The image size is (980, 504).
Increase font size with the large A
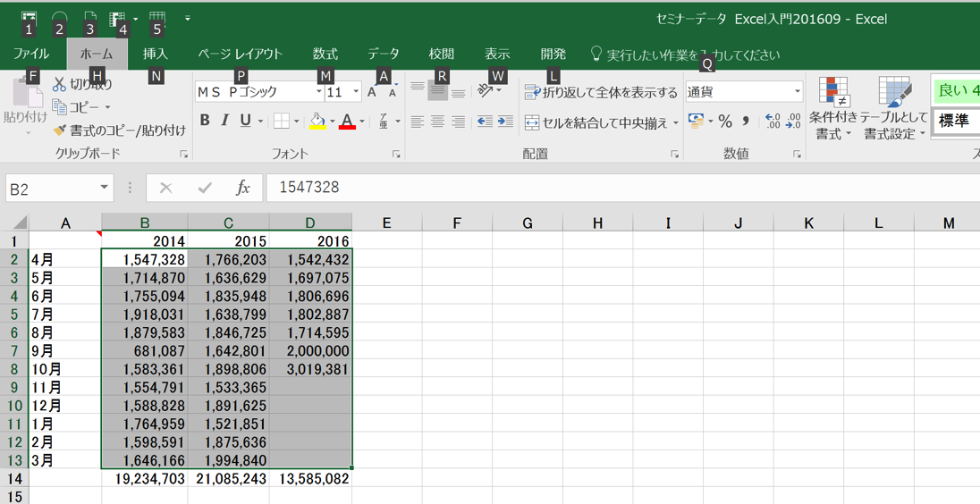[x=372, y=92]
